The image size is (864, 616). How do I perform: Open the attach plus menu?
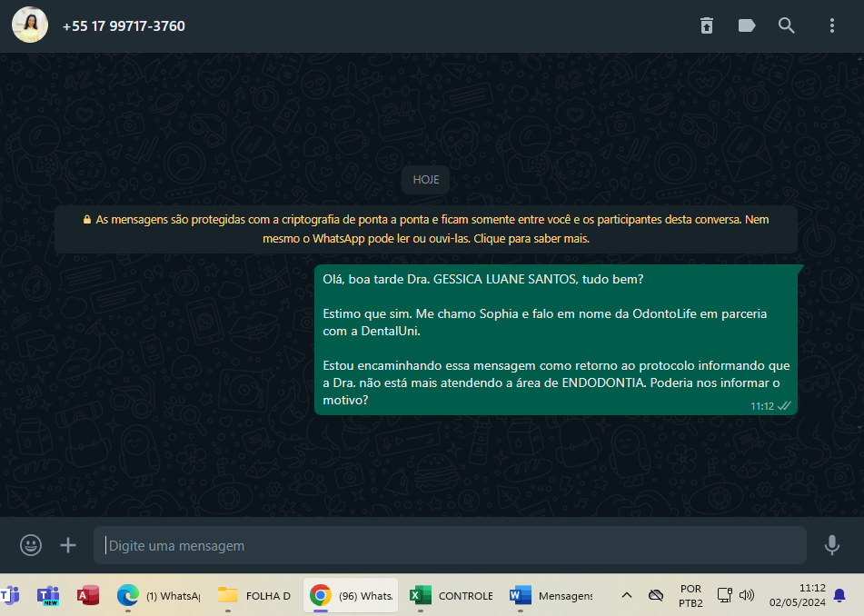pyautogui.click(x=68, y=545)
